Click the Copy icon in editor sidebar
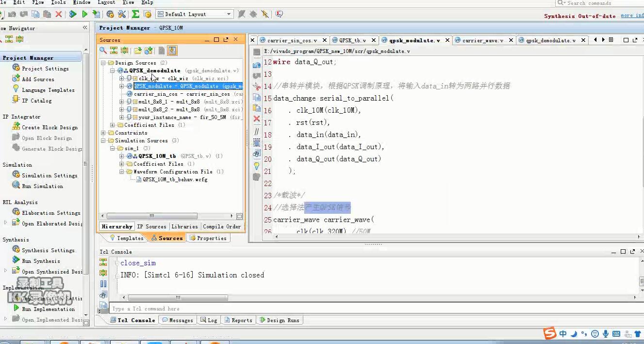Viewport: 644px width, 344px height. click(x=257, y=97)
